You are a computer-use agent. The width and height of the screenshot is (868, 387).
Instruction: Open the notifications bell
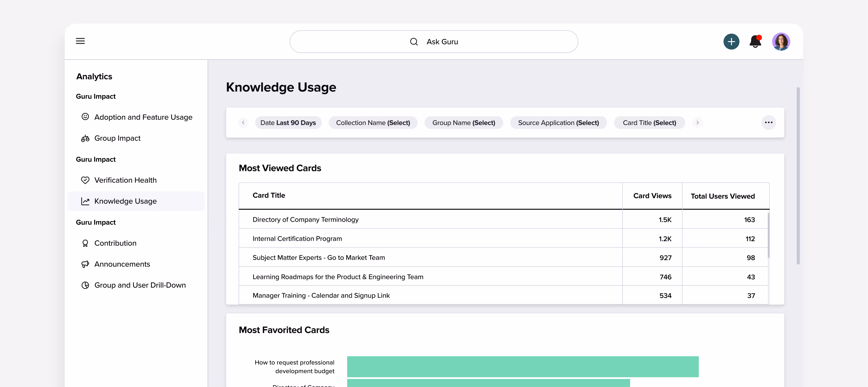(755, 41)
